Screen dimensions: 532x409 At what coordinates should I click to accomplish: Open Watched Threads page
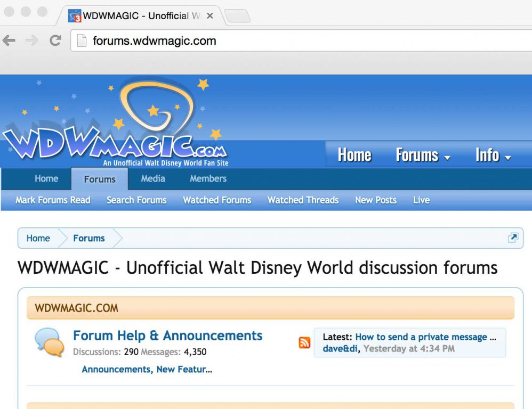click(303, 200)
